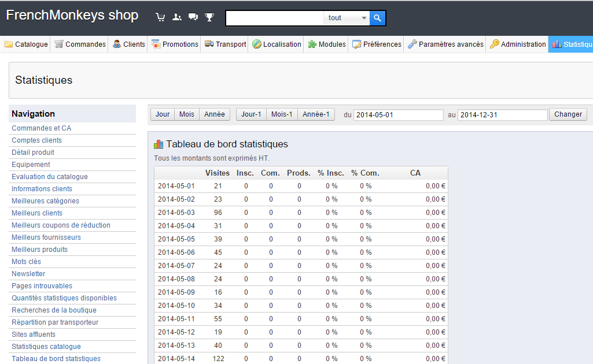The image size is (593, 364).
Task: Click the Mois period button
Action: [187, 114]
